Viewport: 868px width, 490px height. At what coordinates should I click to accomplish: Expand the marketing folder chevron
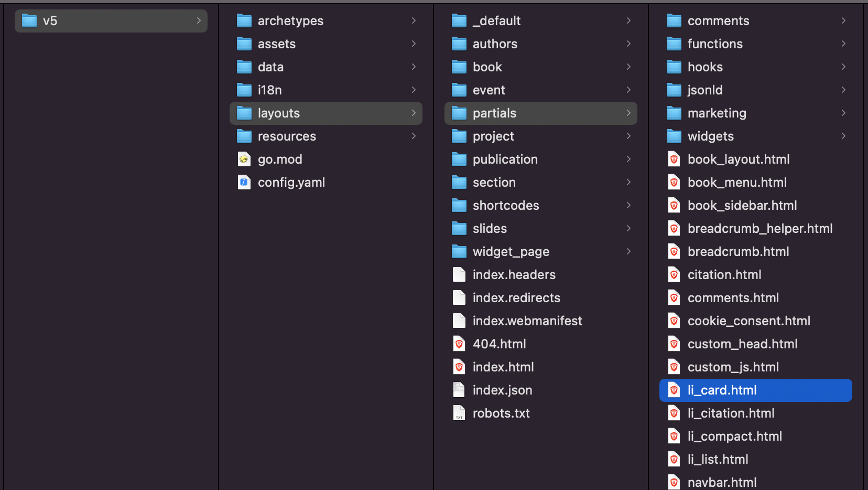(x=843, y=113)
